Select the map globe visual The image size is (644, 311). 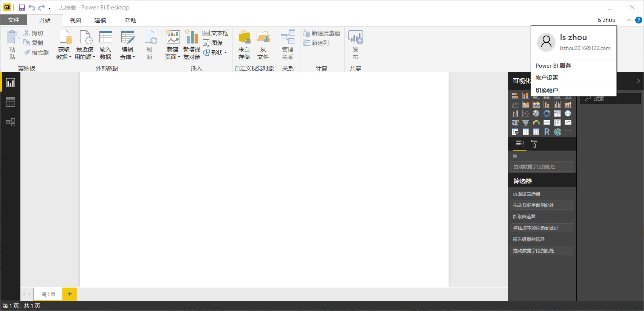tap(568, 114)
